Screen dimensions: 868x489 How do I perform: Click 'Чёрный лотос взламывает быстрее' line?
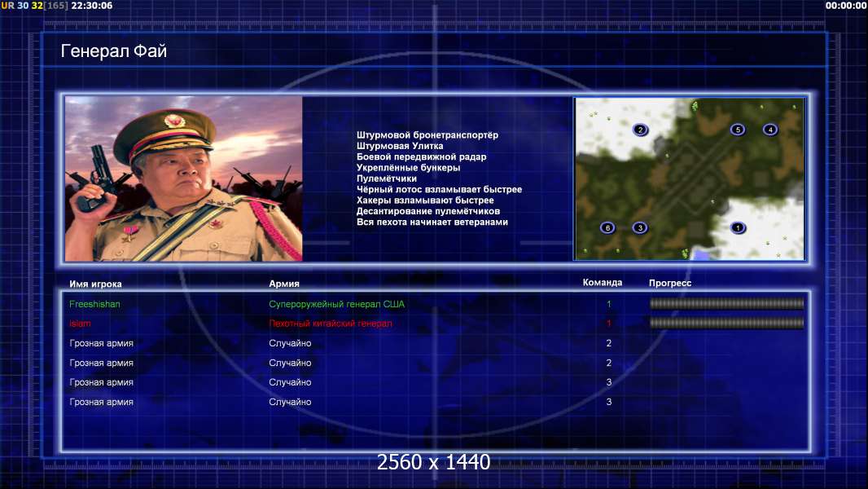439,189
